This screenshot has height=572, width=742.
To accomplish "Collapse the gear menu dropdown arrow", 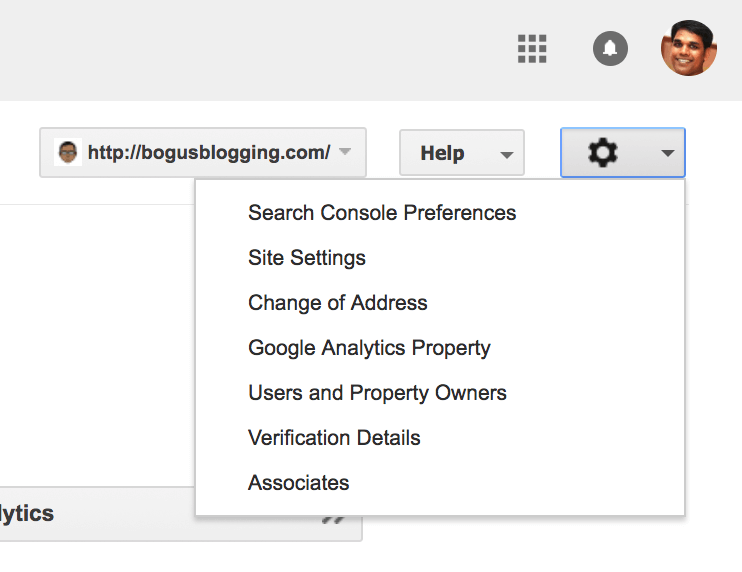I will [x=667, y=154].
